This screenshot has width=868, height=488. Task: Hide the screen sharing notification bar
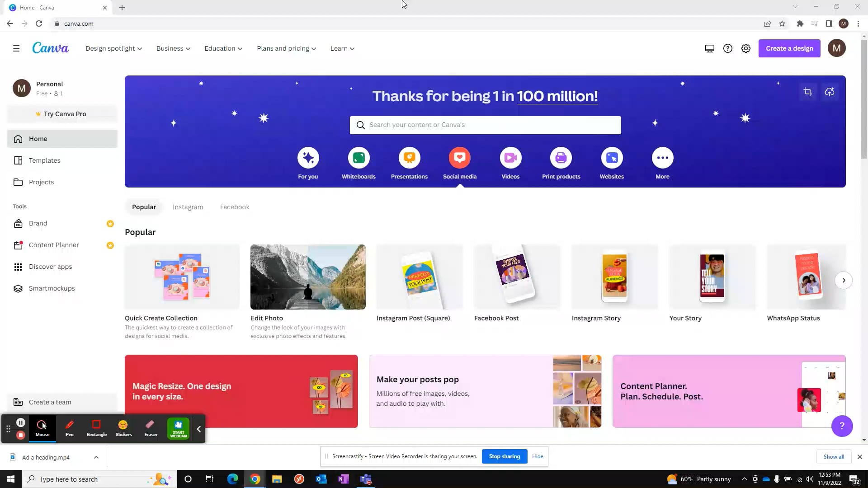[x=538, y=456]
